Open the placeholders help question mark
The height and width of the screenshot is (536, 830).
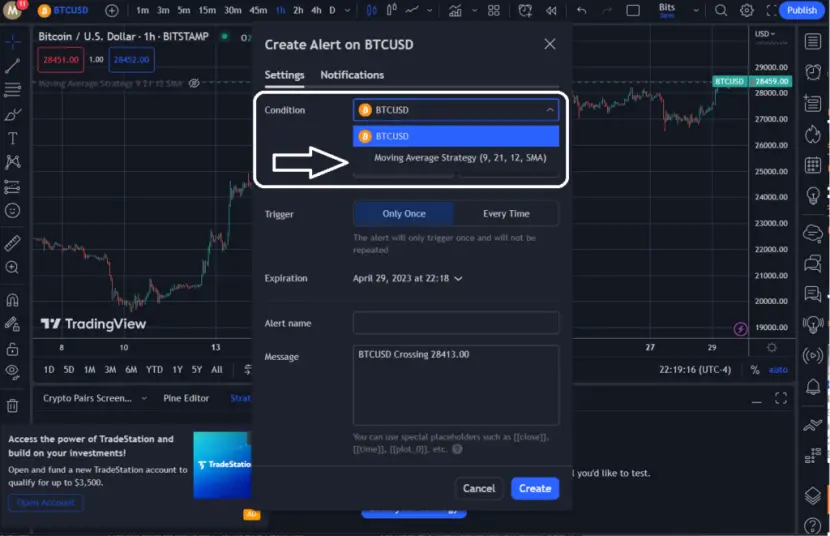click(457, 449)
